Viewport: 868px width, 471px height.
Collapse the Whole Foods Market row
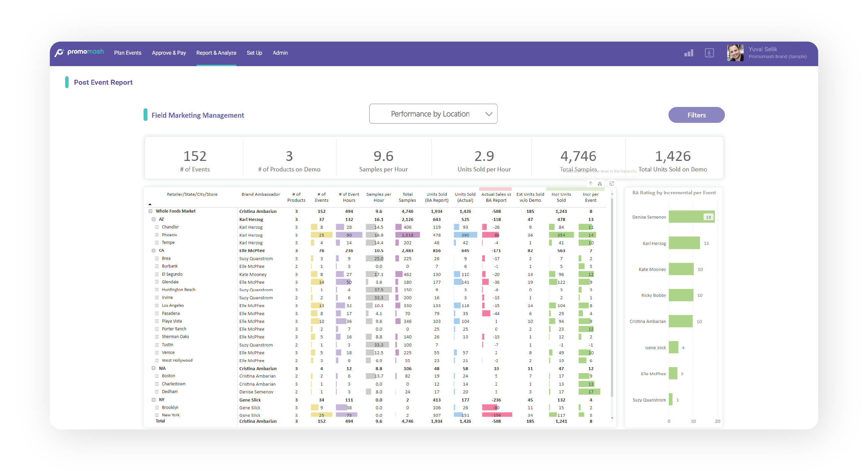[x=150, y=211]
